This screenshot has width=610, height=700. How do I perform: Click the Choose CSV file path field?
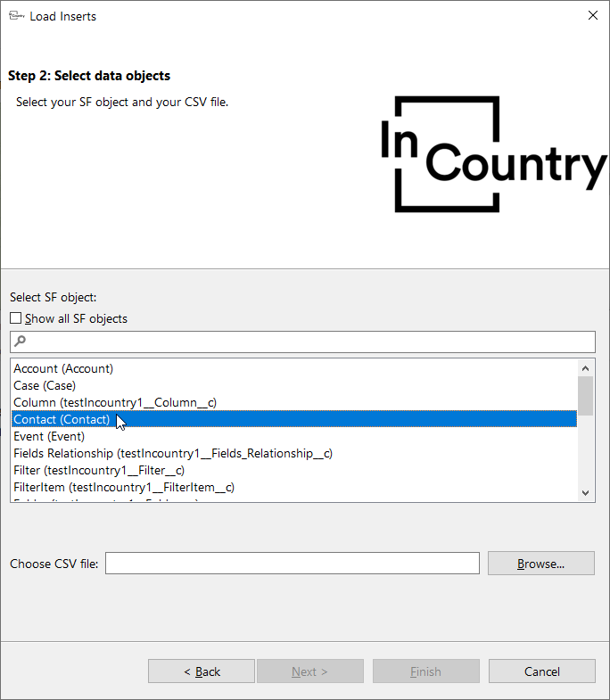coord(293,564)
